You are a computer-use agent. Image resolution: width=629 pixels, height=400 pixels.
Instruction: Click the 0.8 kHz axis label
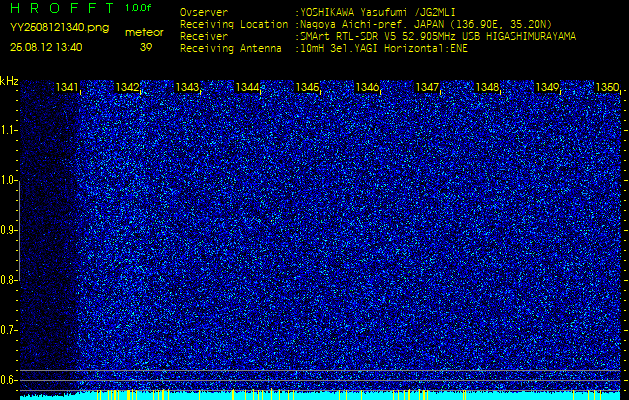(8, 280)
